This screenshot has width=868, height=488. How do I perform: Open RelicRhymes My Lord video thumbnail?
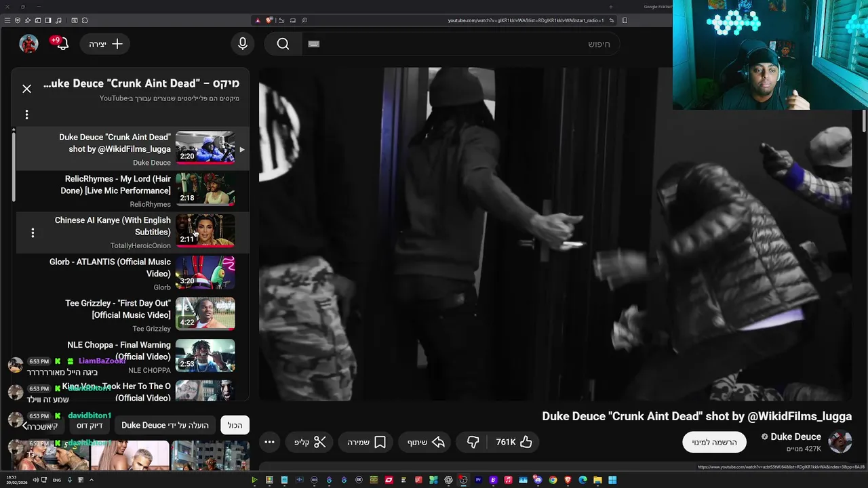coord(205,189)
